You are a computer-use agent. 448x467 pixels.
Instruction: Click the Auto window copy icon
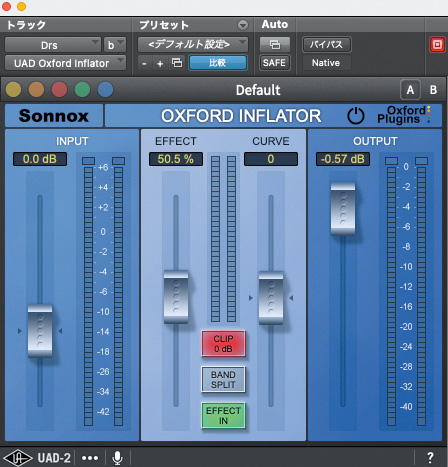click(275, 44)
